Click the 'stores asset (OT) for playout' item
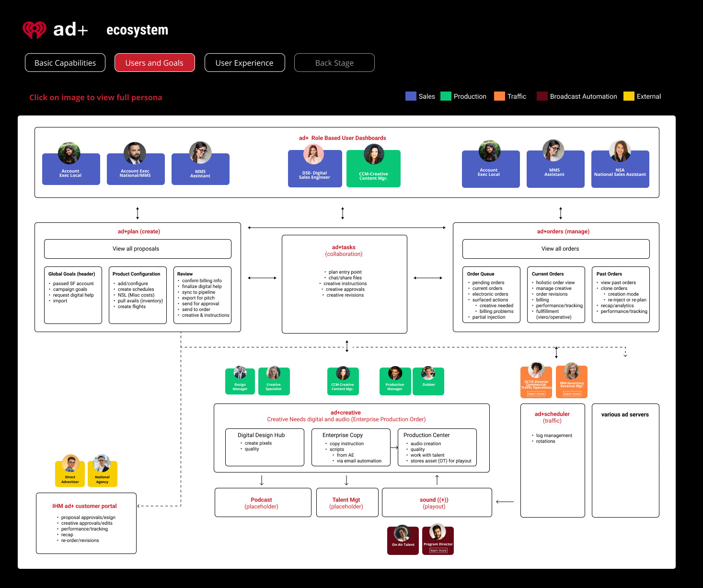Image resolution: width=703 pixels, height=588 pixels. click(x=441, y=461)
